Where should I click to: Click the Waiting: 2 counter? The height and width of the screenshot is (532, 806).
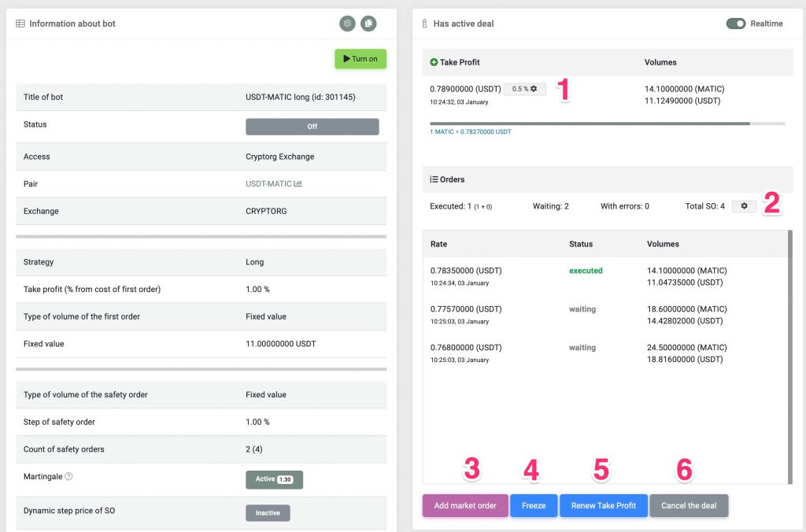click(x=550, y=206)
